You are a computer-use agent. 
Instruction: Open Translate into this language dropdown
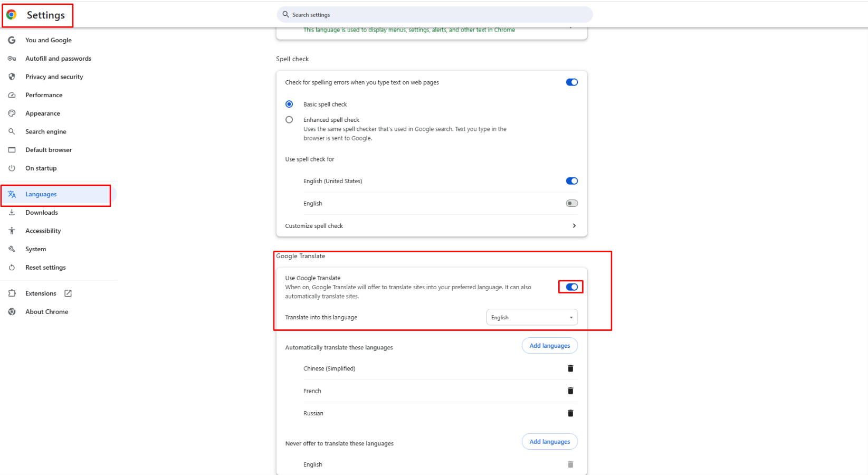[532, 317]
